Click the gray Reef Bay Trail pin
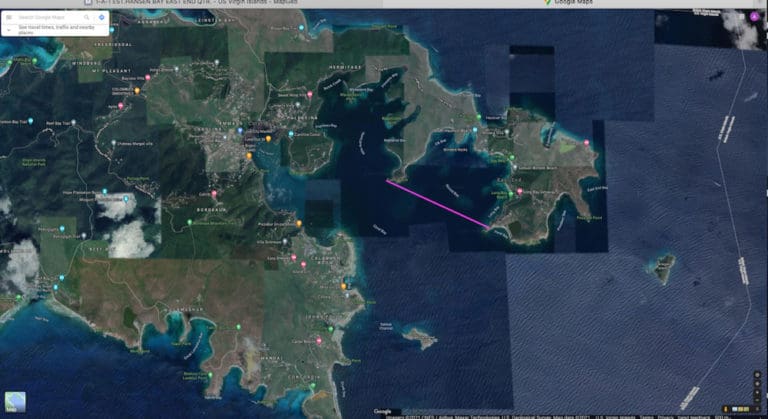Image resolution: width=768 pixels, height=419 pixels. pos(73,122)
